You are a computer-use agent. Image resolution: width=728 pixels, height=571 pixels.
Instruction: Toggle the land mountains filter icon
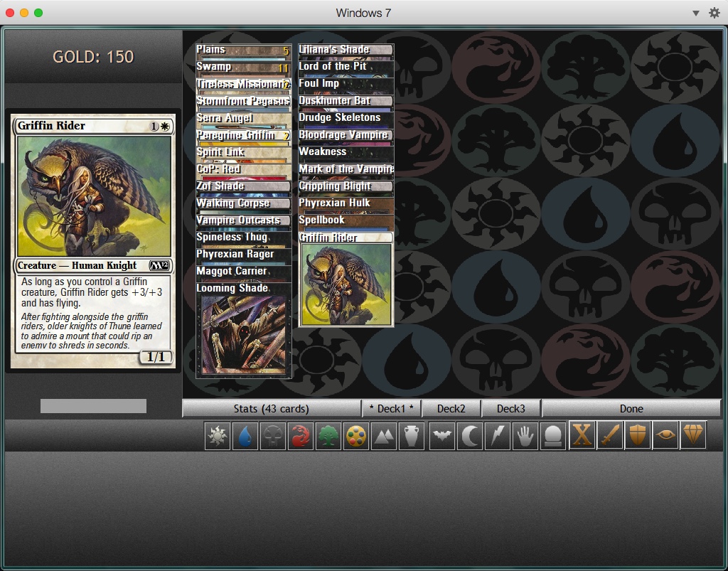click(384, 436)
